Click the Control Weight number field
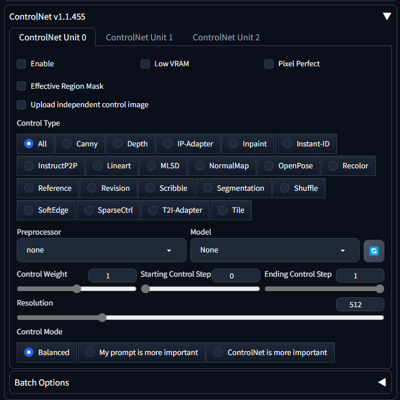The width and height of the screenshot is (400, 400). (112, 276)
